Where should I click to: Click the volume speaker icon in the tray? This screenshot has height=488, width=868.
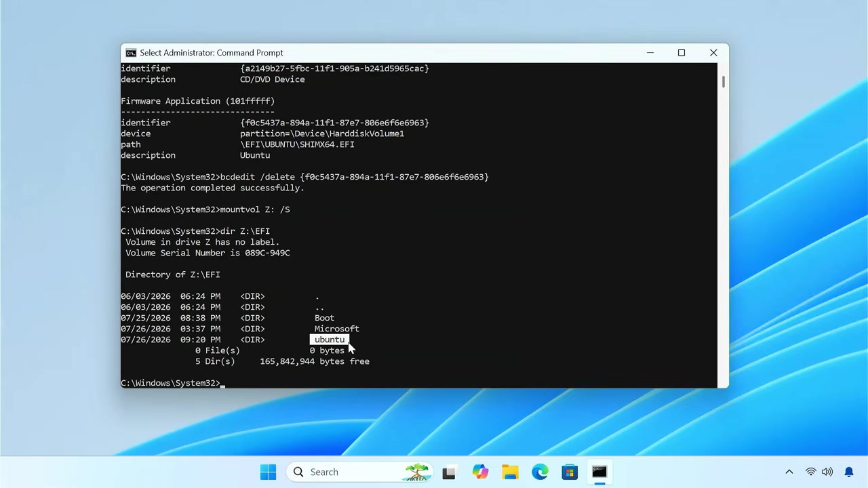[x=827, y=472]
